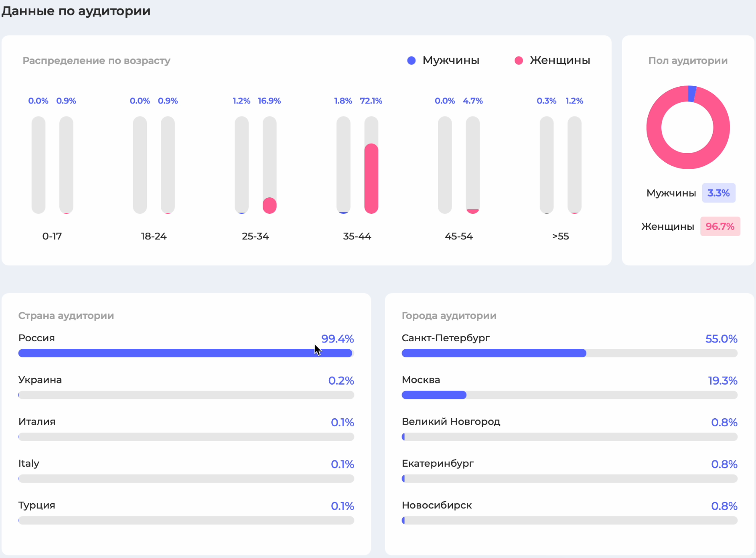Click the Москва progress bar
This screenshot has width=756, height=558.
[570, 395]
